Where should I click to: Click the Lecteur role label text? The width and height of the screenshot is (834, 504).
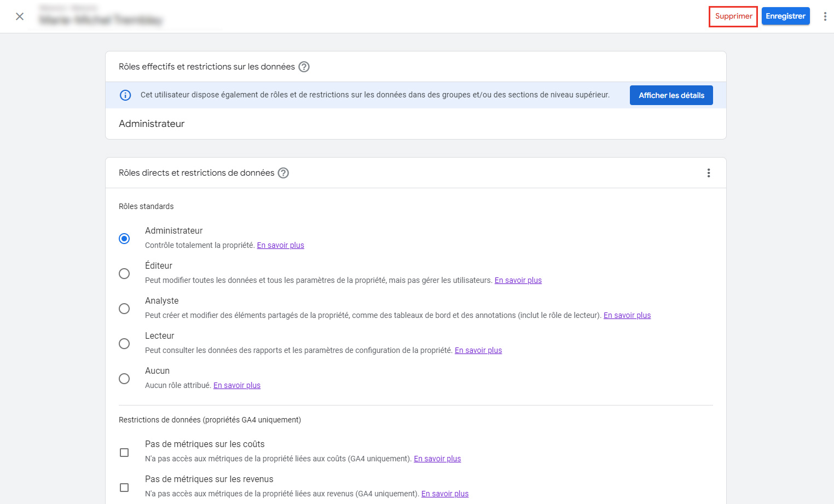pos(159,335)
